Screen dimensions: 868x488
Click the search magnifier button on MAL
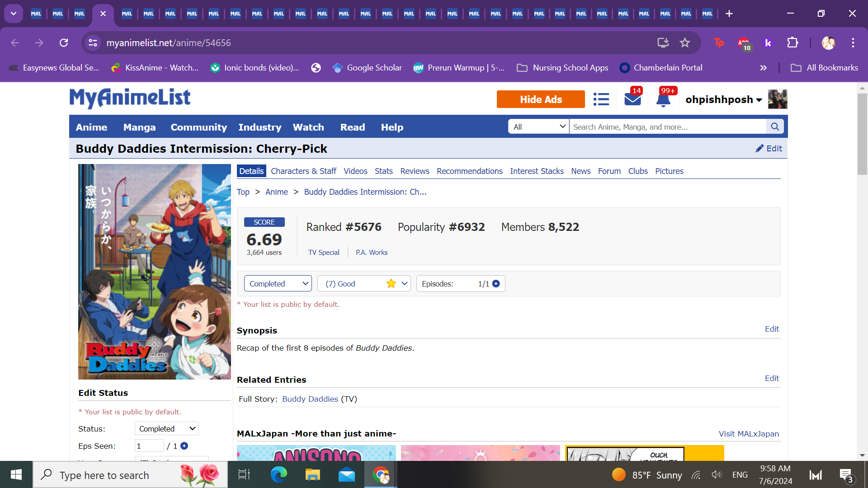tap(775, 127)
